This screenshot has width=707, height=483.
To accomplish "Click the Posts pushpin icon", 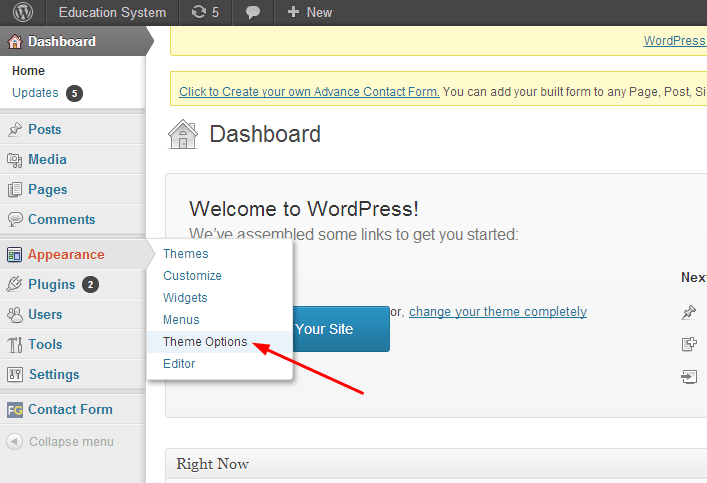I will (15, 129).
